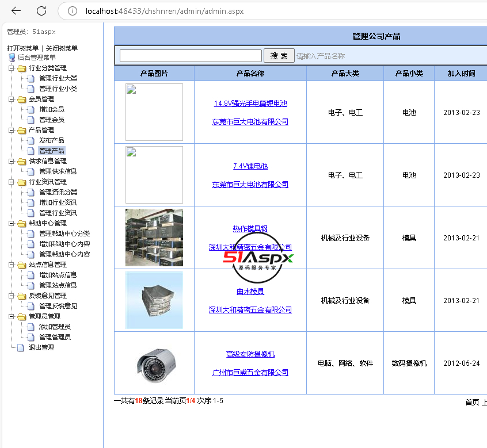Click the security camera product thumbnail
Viewport: 487px width, 448px height.
coord(154,363)
